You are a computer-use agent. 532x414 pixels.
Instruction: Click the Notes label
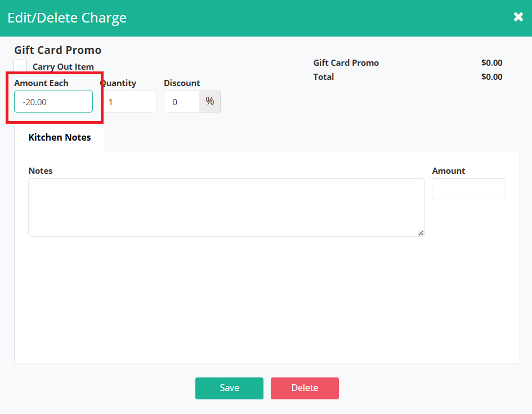click(41, 171)
